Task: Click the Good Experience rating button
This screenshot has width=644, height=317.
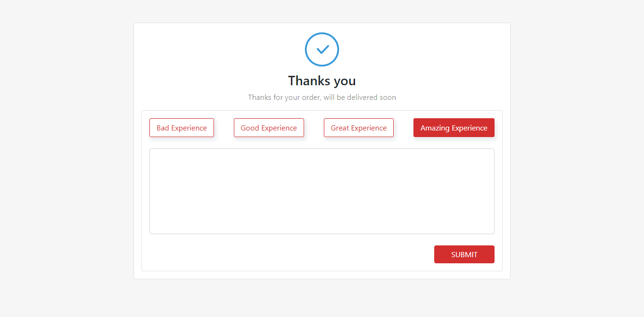Action: click(269, 127)
